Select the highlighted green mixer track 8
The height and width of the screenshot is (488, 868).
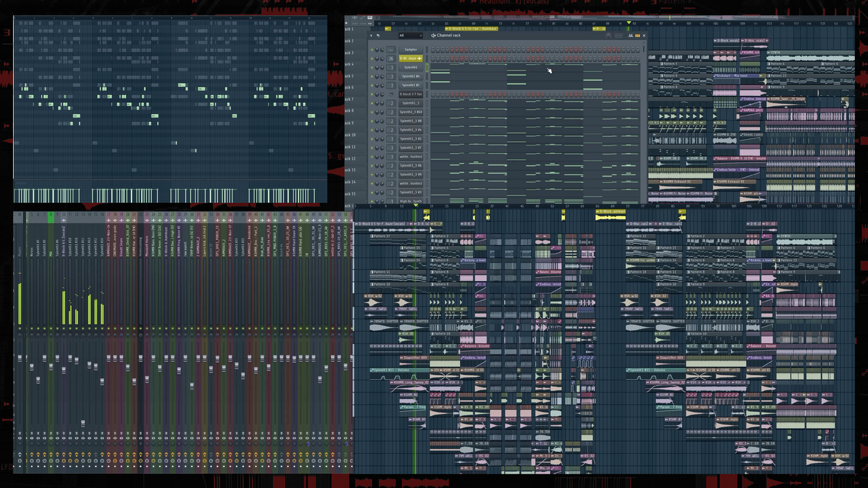(51, 215)
